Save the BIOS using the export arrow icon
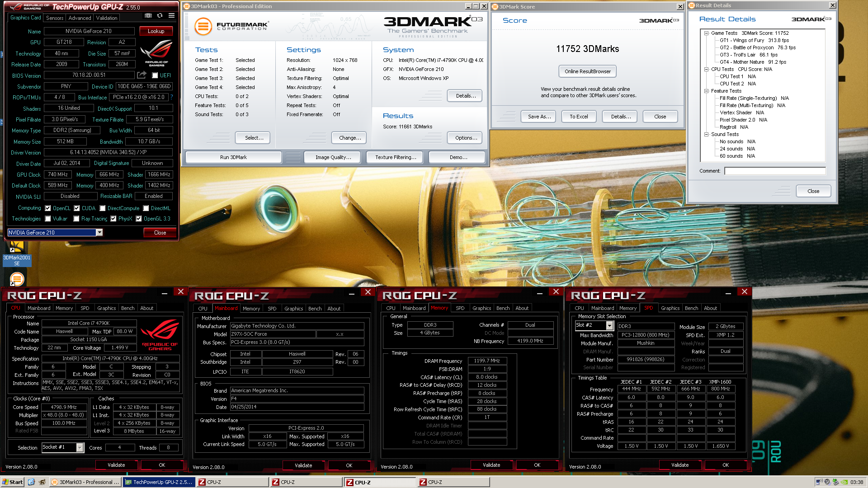The image size is (868, 488). coord(142,75)
